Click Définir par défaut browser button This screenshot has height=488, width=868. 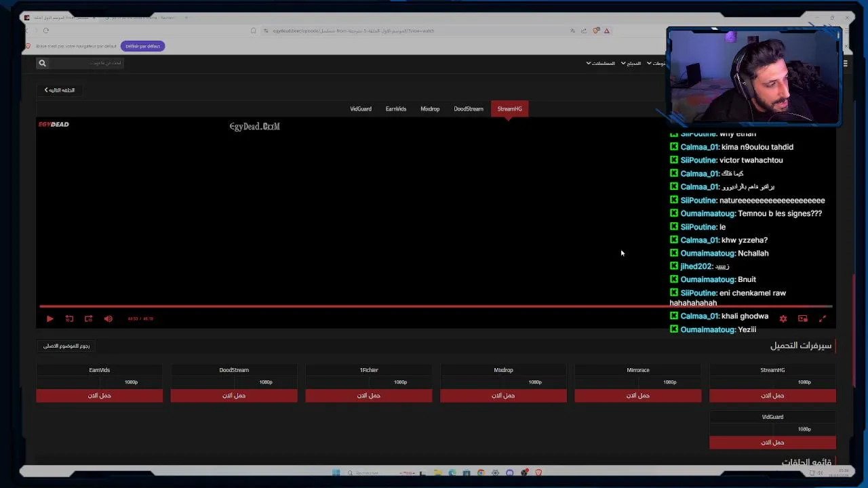142,46
